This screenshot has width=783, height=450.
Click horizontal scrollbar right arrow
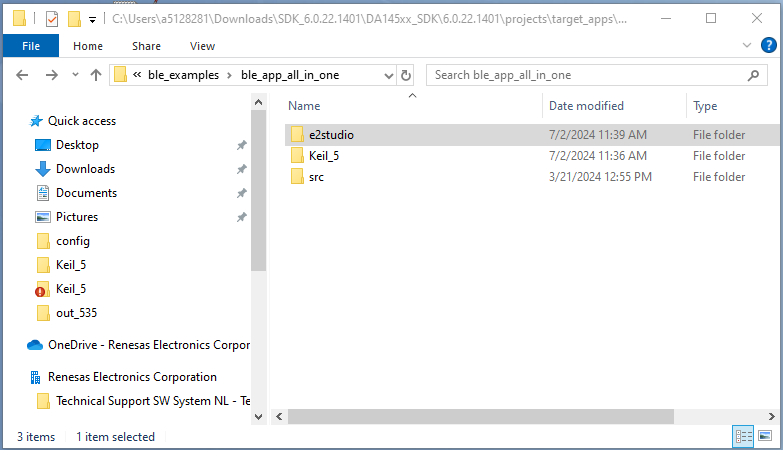(772, 417)
